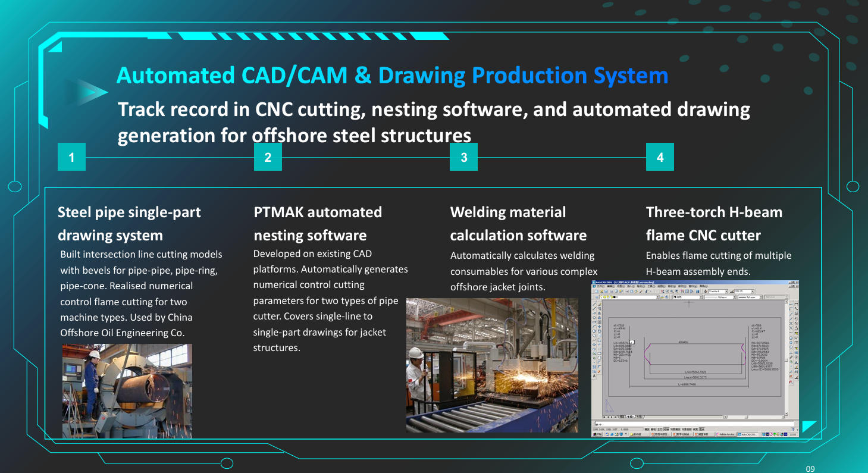Screen dimensions: 868x473
Task: Click the Print icon in the standard toolbar
Action: pos(612,291)
